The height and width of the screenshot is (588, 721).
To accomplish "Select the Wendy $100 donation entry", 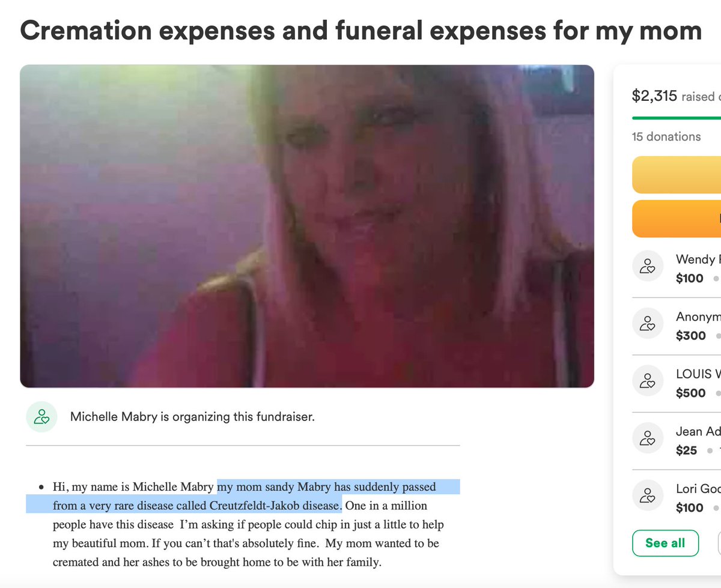I will (677, 268).
